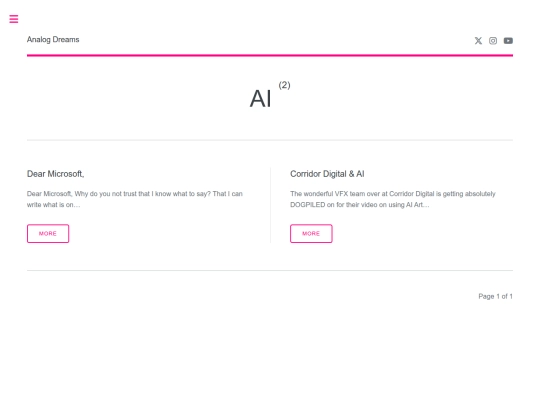Image resolution: width=540 pixels, height=405 pixels.
Task: Click MORE under the Dear Microsoft post
Action: pyautogui.click(x=48, y=233)
